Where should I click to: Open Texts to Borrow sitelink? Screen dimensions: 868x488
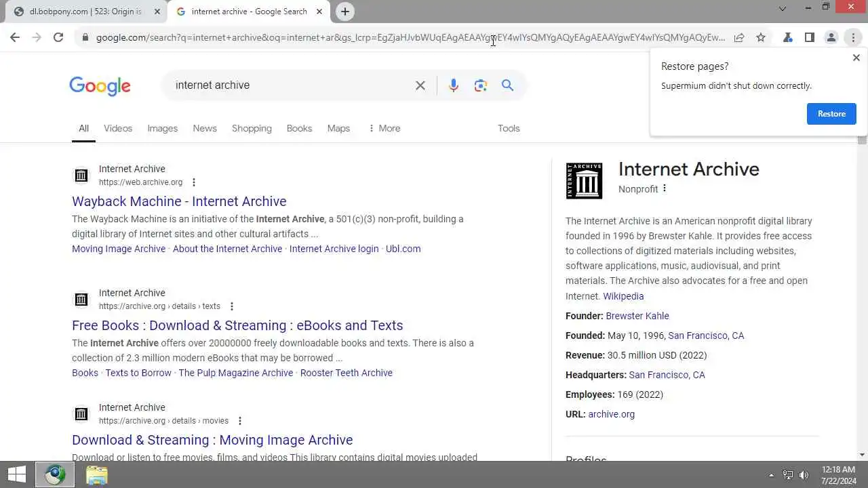pos(138,373)
